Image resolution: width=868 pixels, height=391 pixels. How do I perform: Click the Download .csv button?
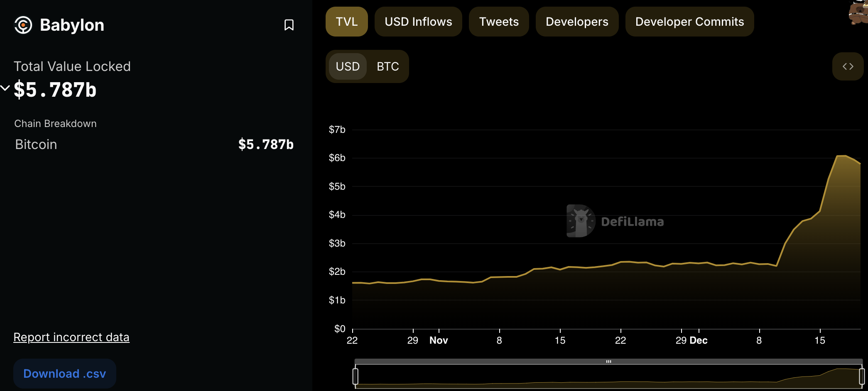click(x=64, y=373)
